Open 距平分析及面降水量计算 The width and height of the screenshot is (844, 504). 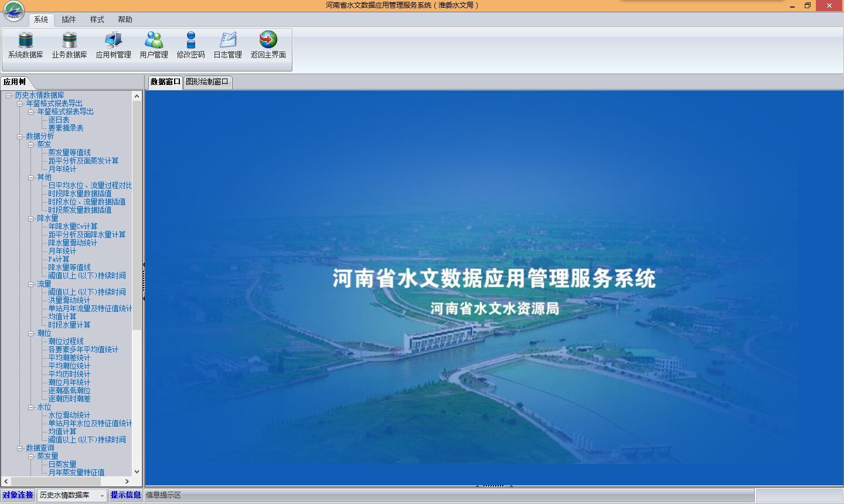click(x=87, y=234)
